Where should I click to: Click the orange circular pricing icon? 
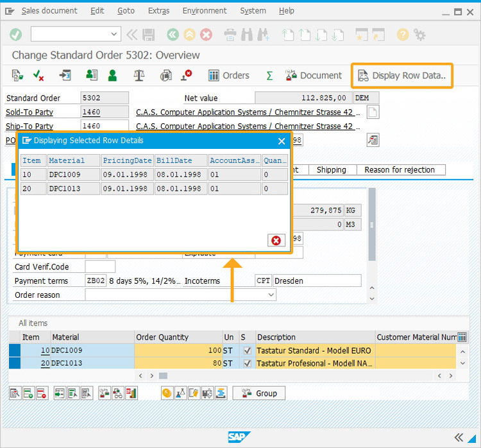click(x=167, y=393)
